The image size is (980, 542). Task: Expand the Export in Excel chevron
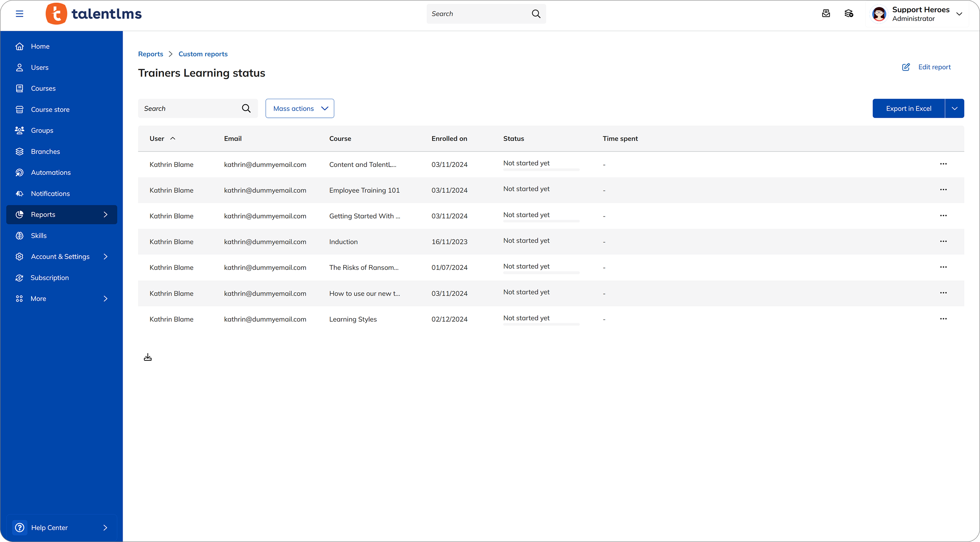[954, 108]
